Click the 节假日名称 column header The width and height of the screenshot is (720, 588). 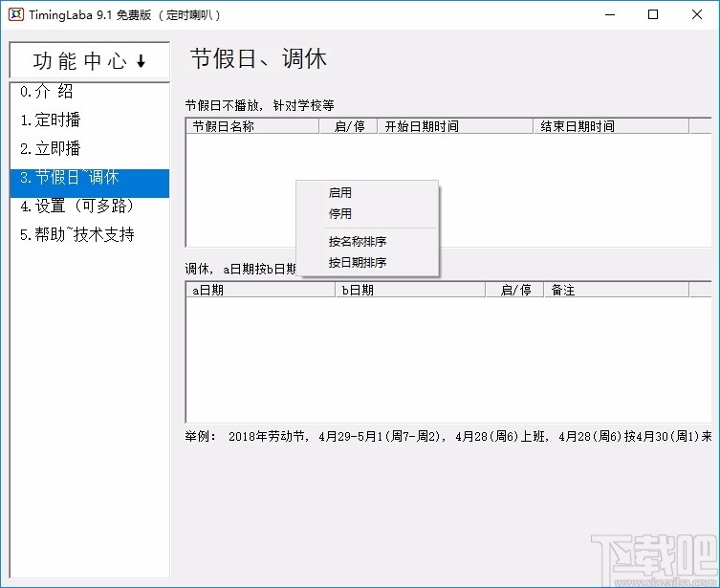(252, 126)
